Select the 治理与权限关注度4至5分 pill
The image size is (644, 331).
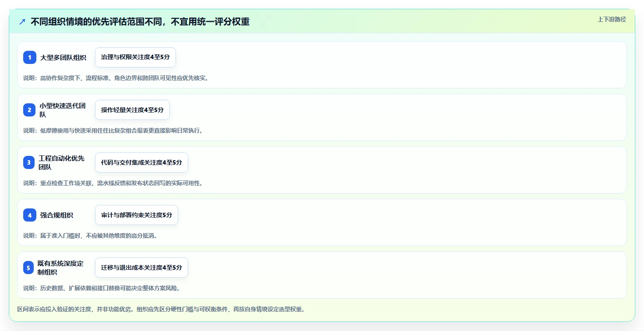point(135,57)
